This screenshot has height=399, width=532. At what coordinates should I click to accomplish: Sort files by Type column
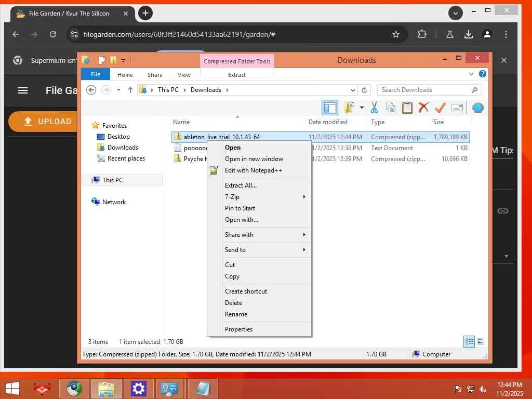[377, 122]
